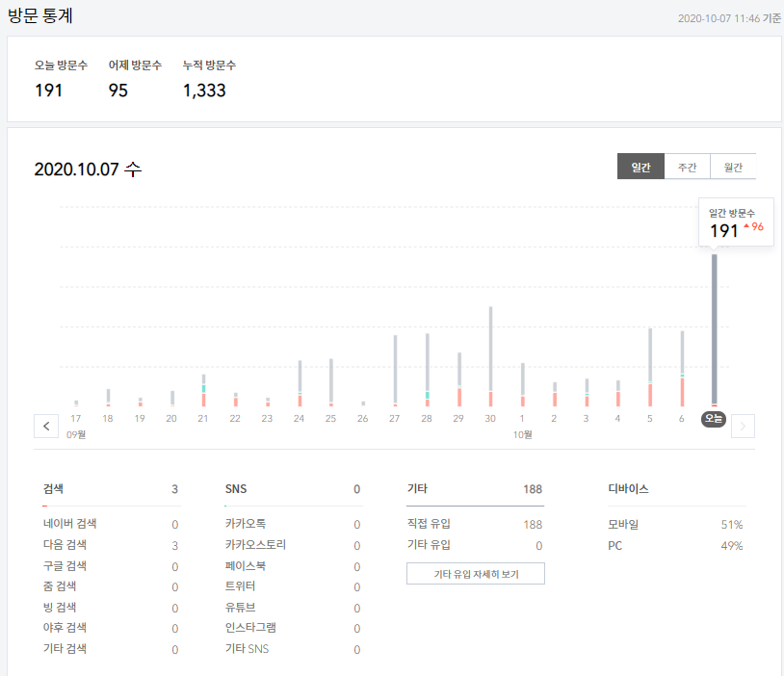Click the 인스타그램 row
The image size is (784, 676).
(293, 628)
